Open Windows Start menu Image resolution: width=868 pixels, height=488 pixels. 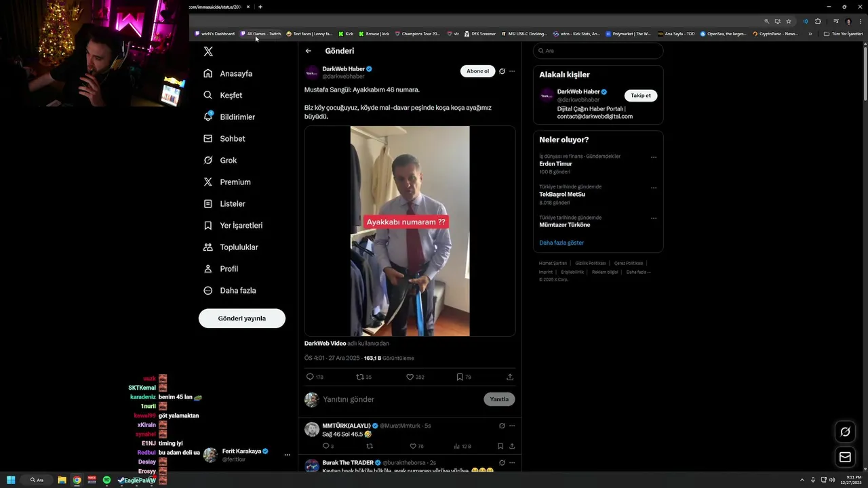(x=11, y=480)
